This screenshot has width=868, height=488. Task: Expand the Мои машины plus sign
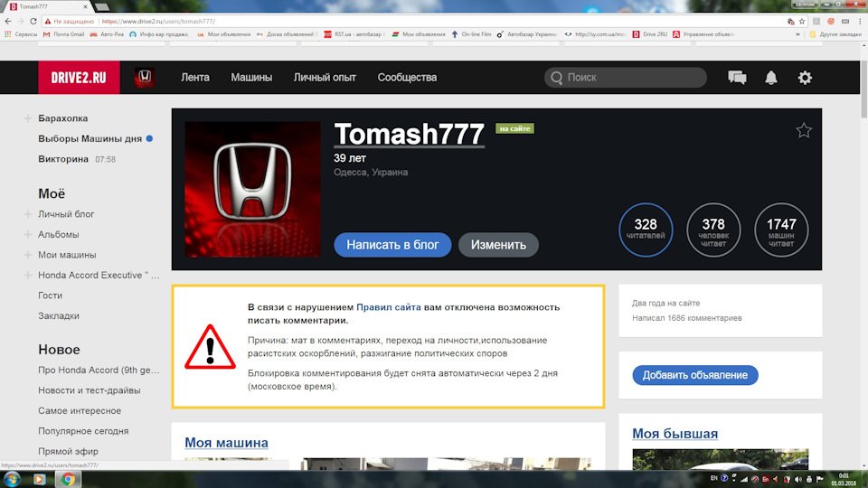tap(28, 255)
